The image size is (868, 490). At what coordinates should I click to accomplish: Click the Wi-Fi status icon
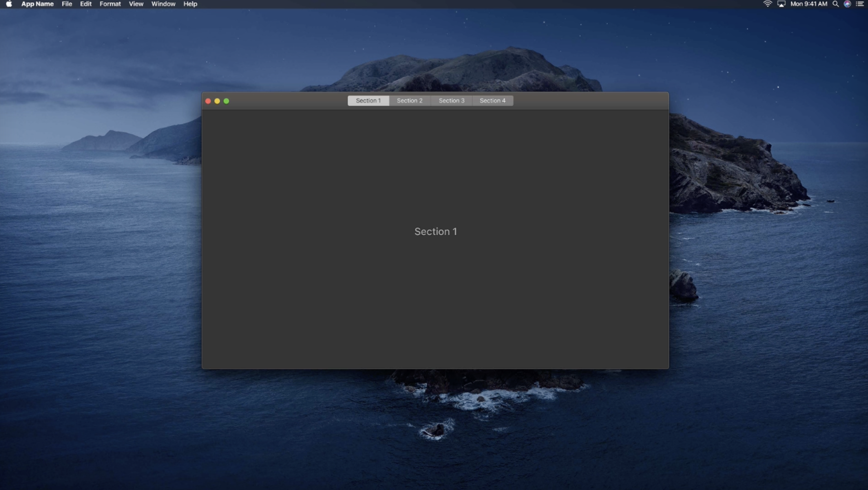point(767,4)
